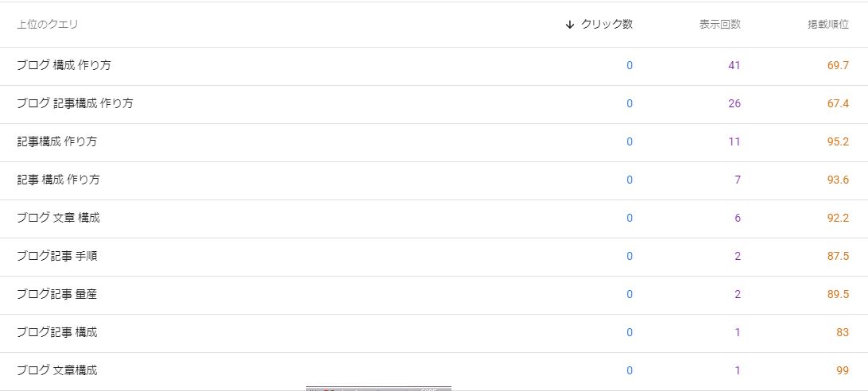Click position value 69.7
The height and width of the screenshot is (391, 868).
tap(838, 65)
